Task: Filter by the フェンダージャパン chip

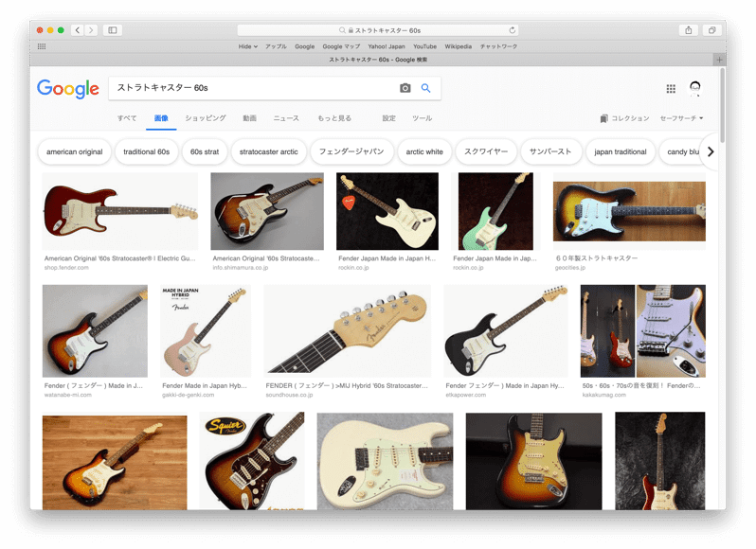Action: tap(351, 151)
